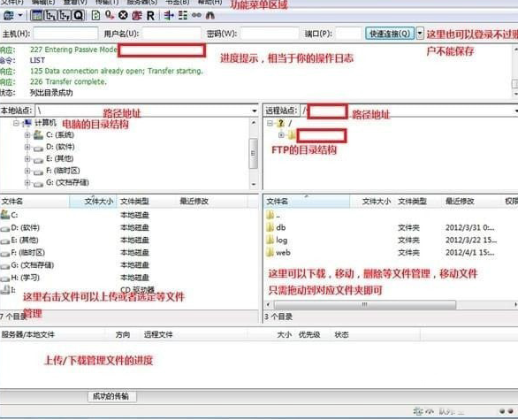Toggle the local directory tree view
The image size is (518, 420).
coord(50,16)
